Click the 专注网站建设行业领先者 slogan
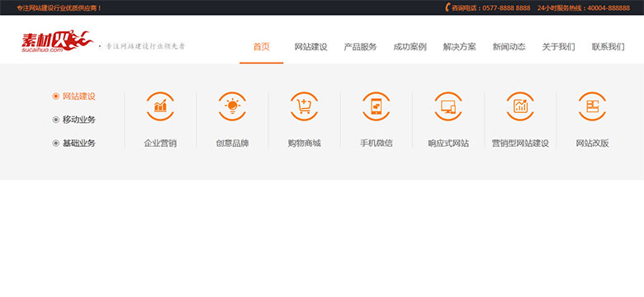The height and width of the screenshot is (297, 644). tap(145, 46)
